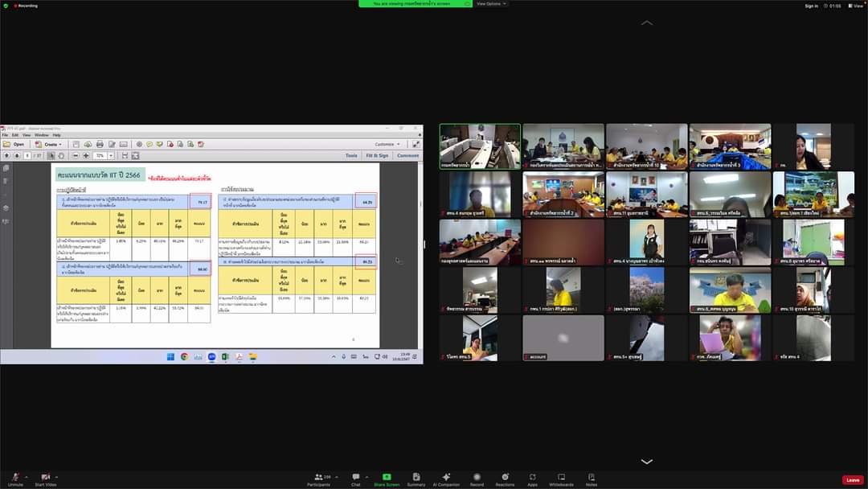This screenshot has width=868, height=489.
Task: Expand the arrow next to Chat
Action: [366, 477]
